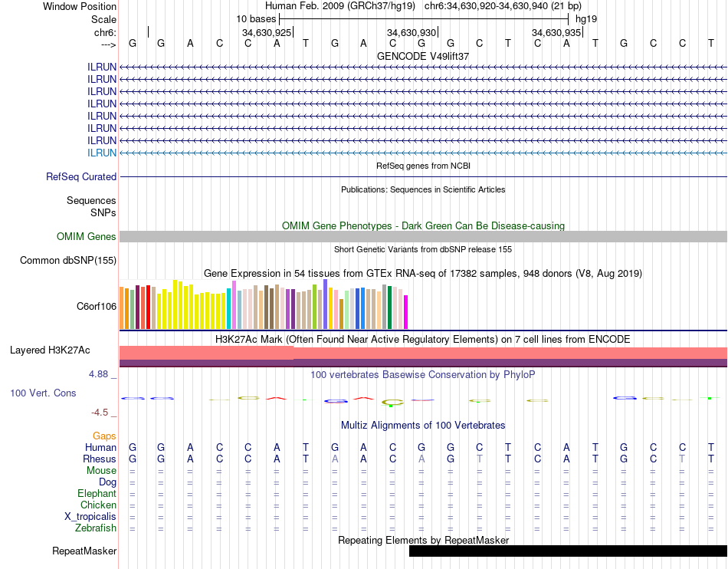Viewport: 728px width, 569px height.
Task: Click the 10 bases scale bar text
Action: [x=256, y=19]
